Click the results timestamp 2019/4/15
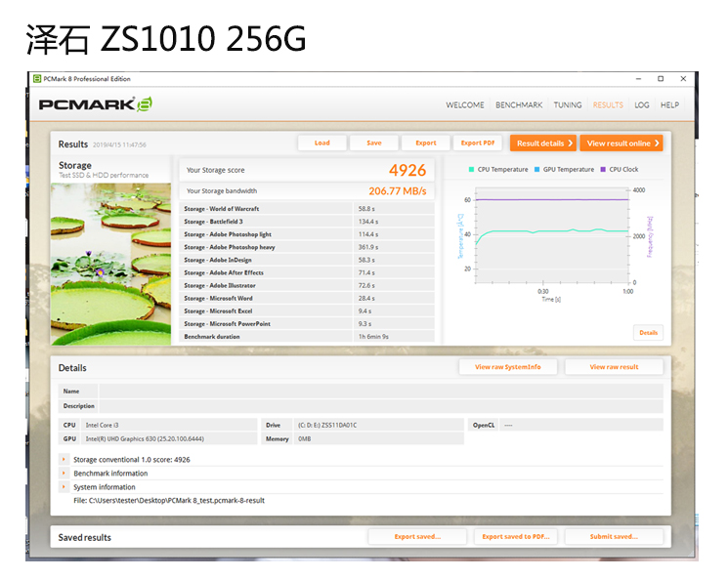 click(x=119, y=145)
